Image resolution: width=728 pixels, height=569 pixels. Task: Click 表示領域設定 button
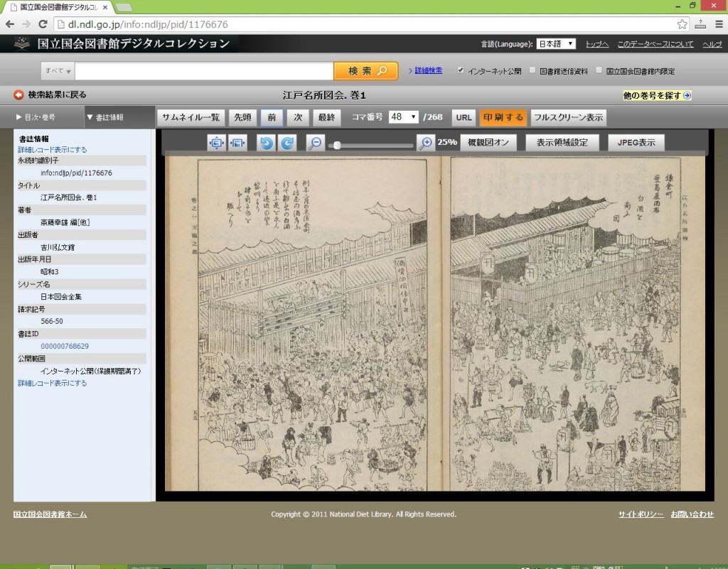point(562,142)
